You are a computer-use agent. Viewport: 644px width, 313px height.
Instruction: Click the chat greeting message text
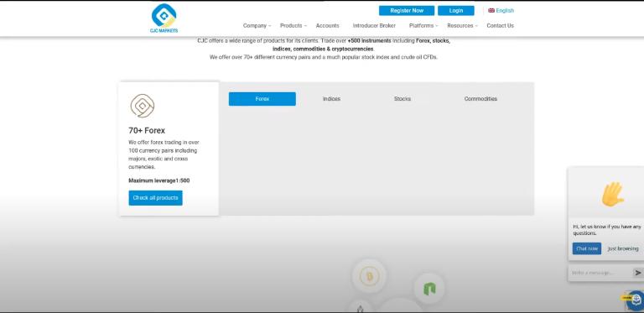607,230
